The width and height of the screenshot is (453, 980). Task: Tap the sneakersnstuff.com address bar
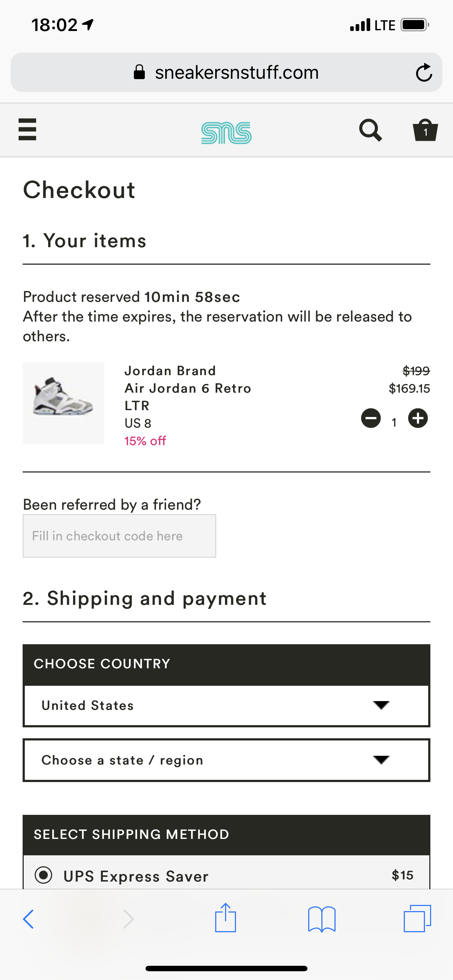(x=226, y=72)
